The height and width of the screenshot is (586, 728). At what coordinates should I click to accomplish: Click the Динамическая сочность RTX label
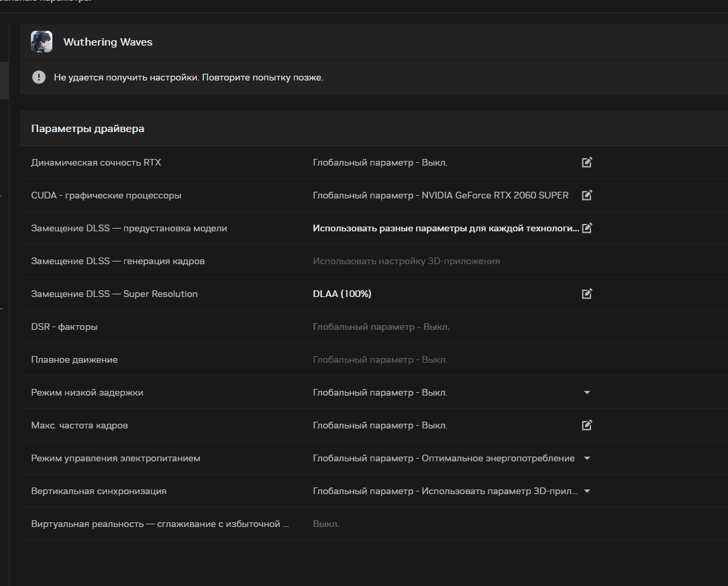(96, 162)
